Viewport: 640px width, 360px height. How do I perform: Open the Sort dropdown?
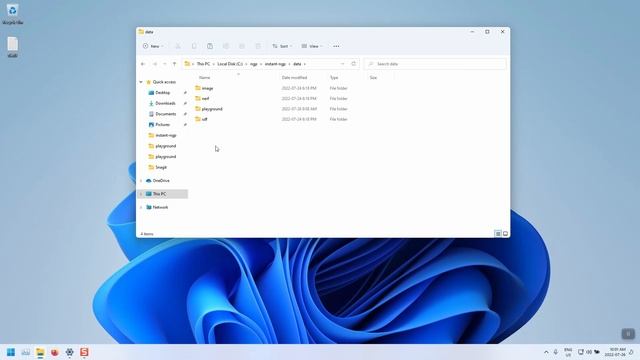(282, 46)
